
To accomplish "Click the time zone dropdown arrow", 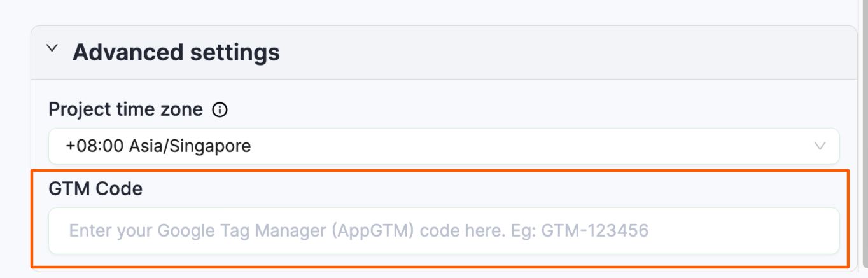I will coord(820,146).
